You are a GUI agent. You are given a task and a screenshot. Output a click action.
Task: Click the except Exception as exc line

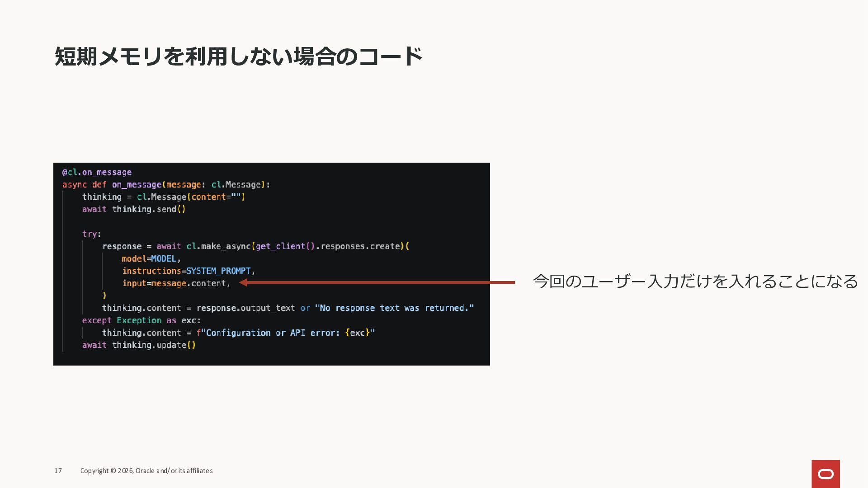(141, 320)
